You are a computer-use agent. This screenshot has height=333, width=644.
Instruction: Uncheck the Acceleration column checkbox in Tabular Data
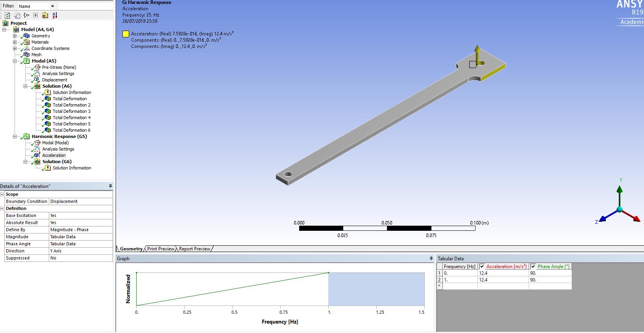482,267
